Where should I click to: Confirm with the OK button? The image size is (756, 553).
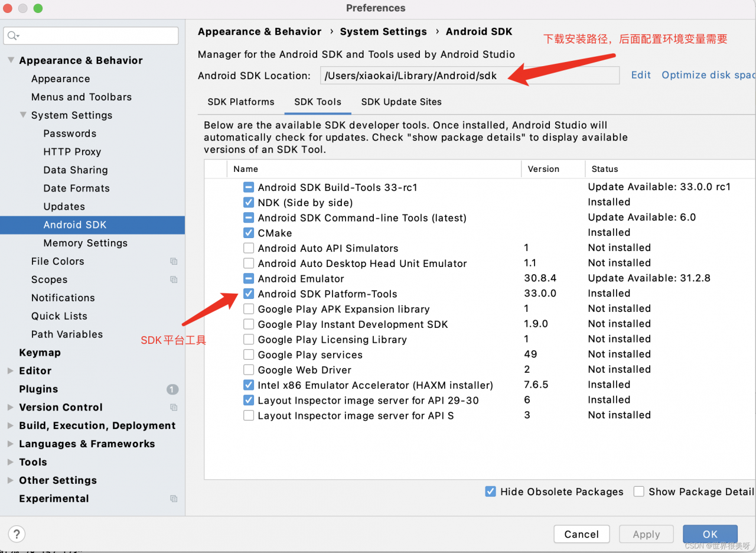(x=710, y=534)
